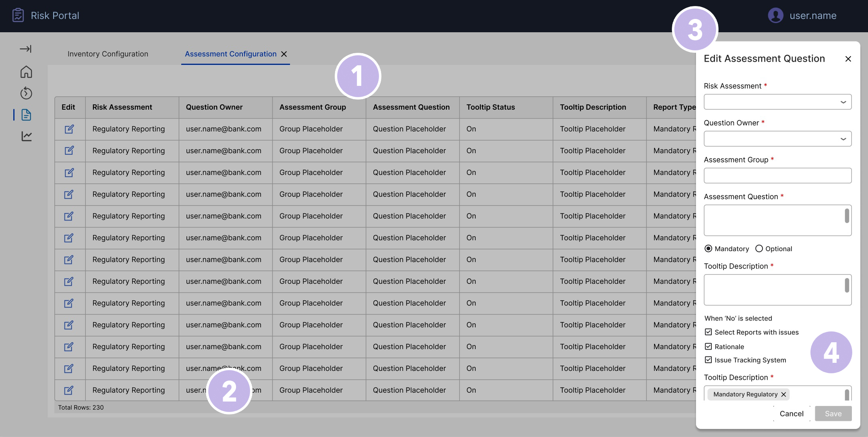The width and height of the screenshot is (868, 437).
Task: Click the "When 'No' is selected" label
Action: point(738,318)
